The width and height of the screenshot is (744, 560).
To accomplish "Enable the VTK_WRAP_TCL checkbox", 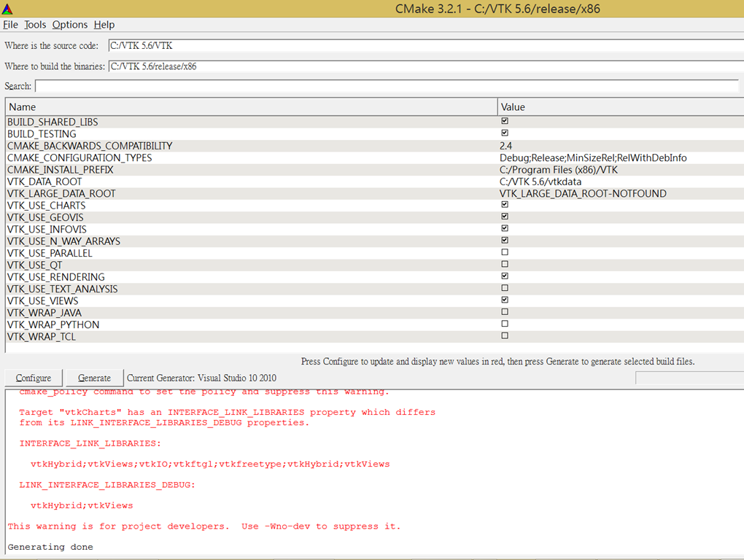I will [505, 335].
